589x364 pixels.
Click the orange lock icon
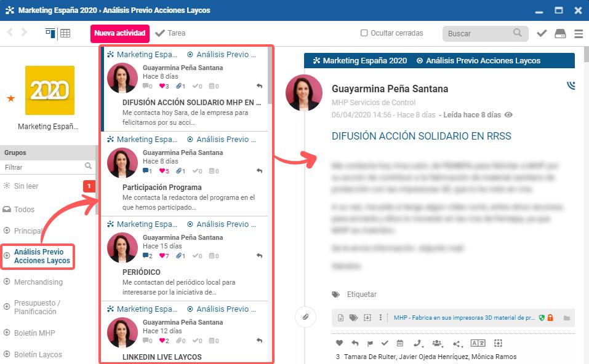[x=550, y=317]
